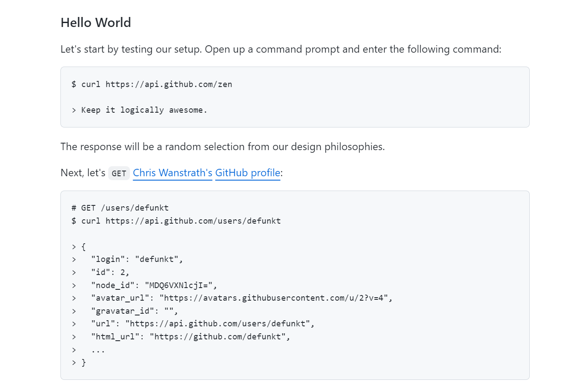Open the Chris Wanstrath's link
588x389 pixels.
pyautogui.click(x=172, y=173)
